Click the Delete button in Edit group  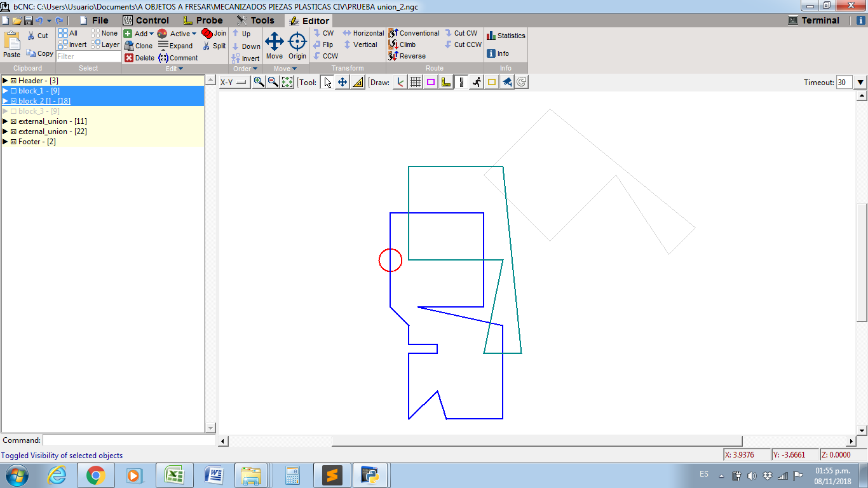139,58
